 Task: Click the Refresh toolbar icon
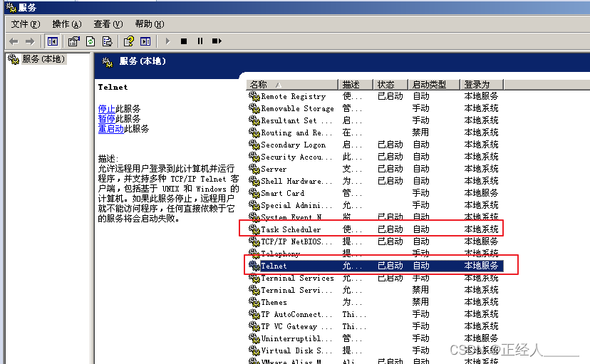point(90,41)
